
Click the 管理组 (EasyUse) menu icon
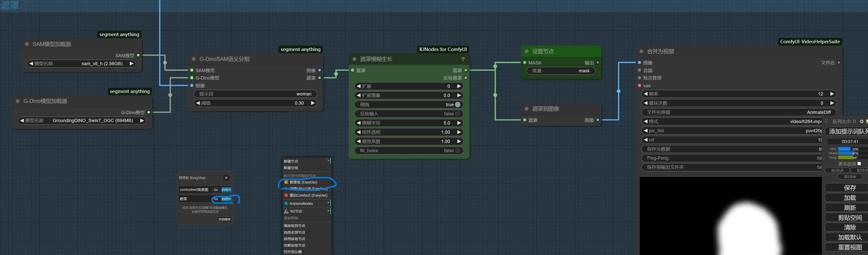coord(286,182)
